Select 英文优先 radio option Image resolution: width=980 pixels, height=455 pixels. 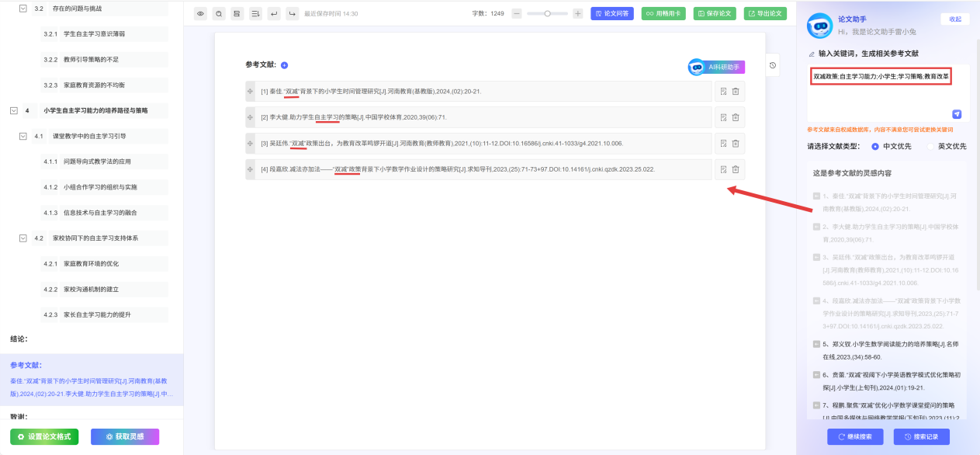[x=946, y=146]
